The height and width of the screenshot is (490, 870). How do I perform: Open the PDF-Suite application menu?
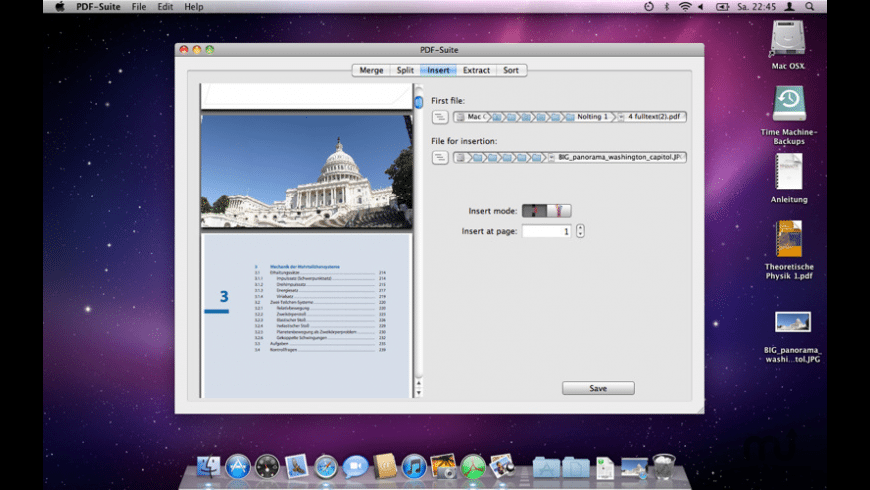point(98,7)
